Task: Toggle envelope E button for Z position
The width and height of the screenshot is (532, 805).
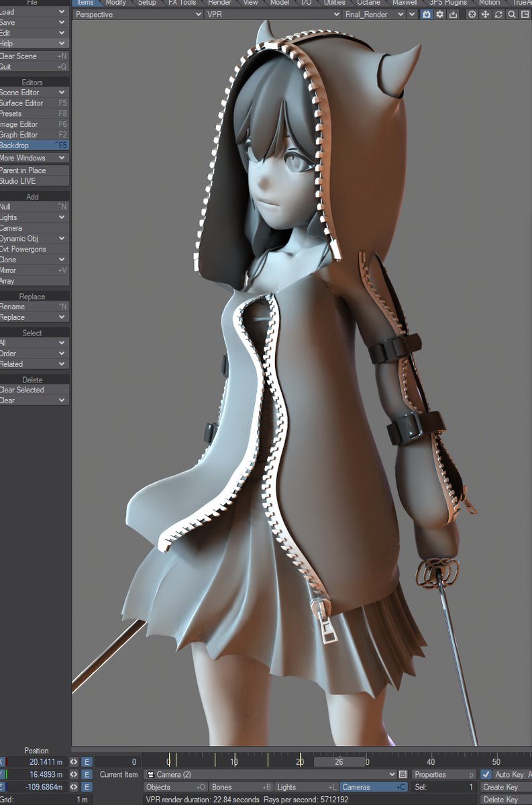Action: click(x=87, y=787)
